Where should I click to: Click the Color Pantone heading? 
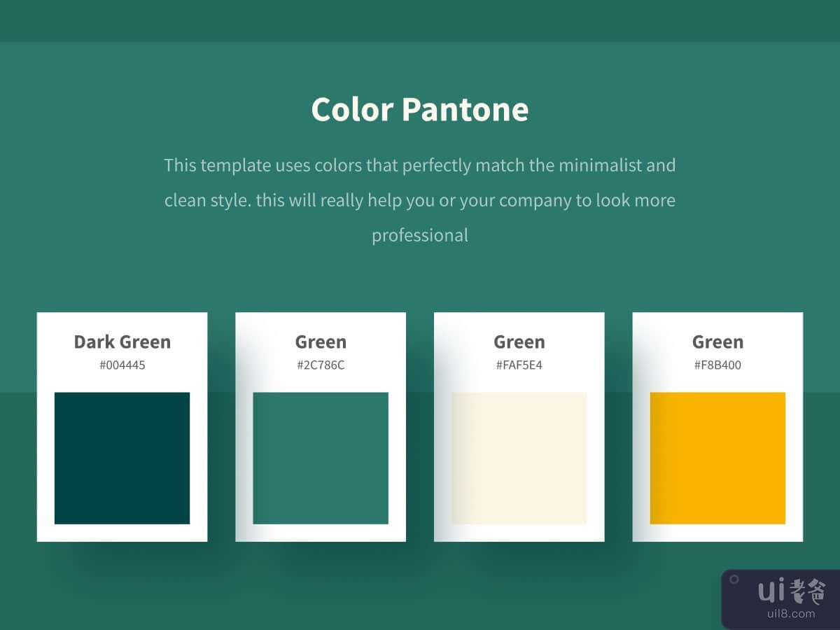(419, 109)
